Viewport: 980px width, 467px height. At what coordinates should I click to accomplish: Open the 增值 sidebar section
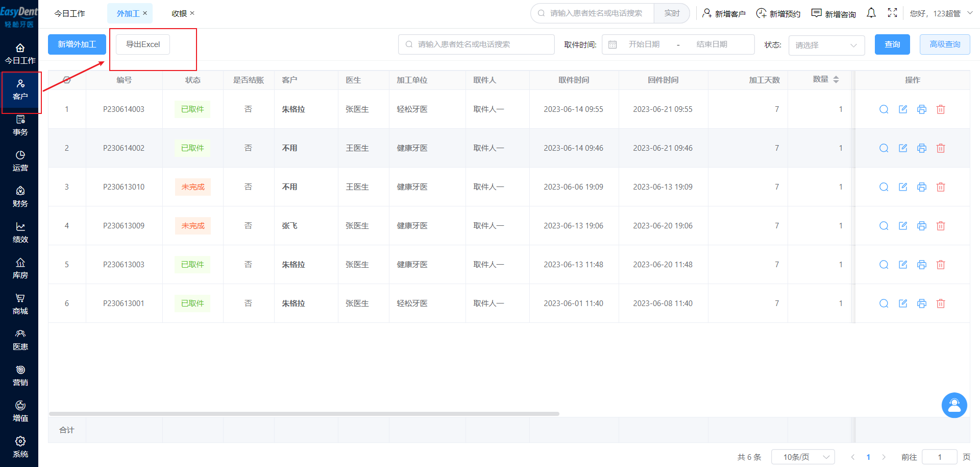click(x=20, y=411)
